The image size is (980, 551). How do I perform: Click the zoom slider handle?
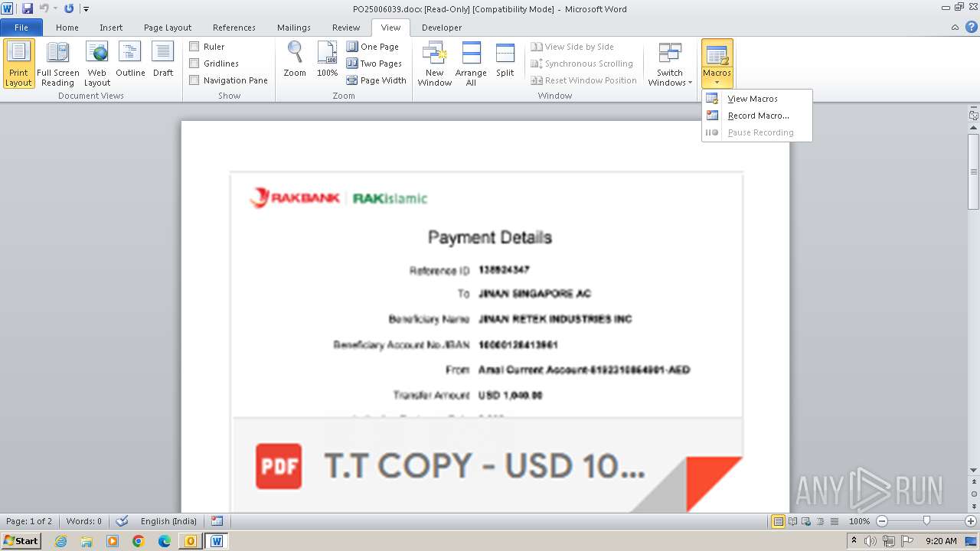click(926, 521)
